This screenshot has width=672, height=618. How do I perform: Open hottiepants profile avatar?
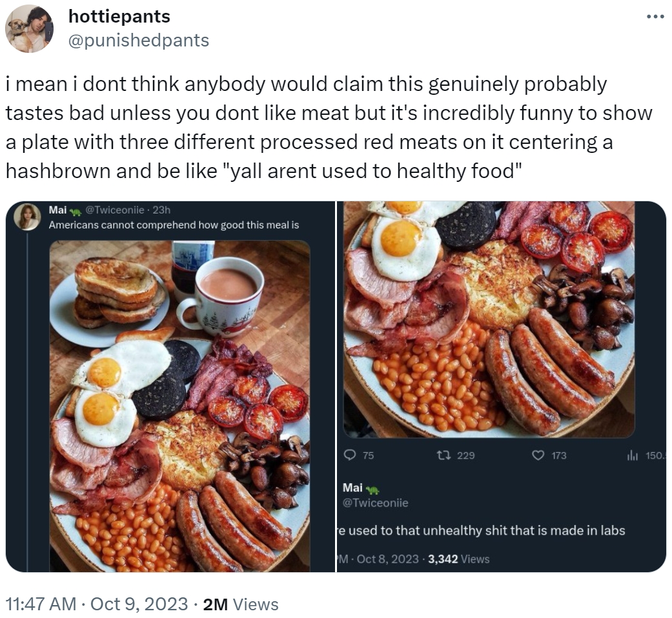point(29,28)
